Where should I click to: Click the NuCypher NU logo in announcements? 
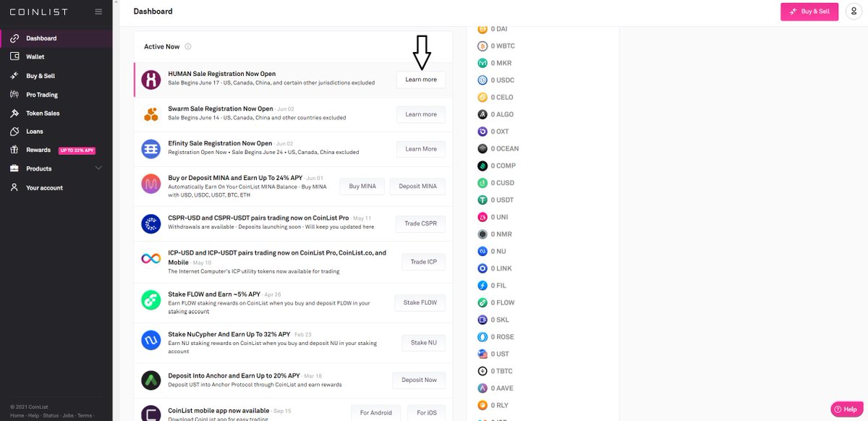pos(150,339)
